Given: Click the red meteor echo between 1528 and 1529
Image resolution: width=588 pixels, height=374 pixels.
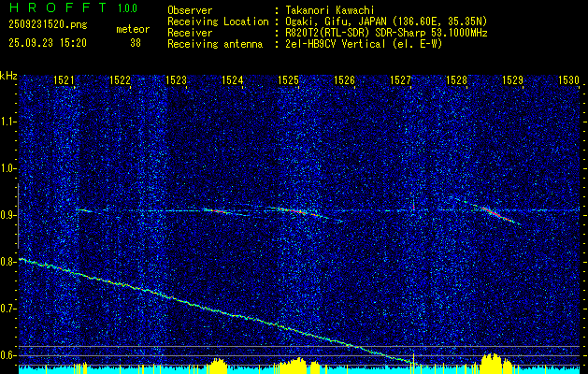Looking at the screenshot, I should point(495,214).
